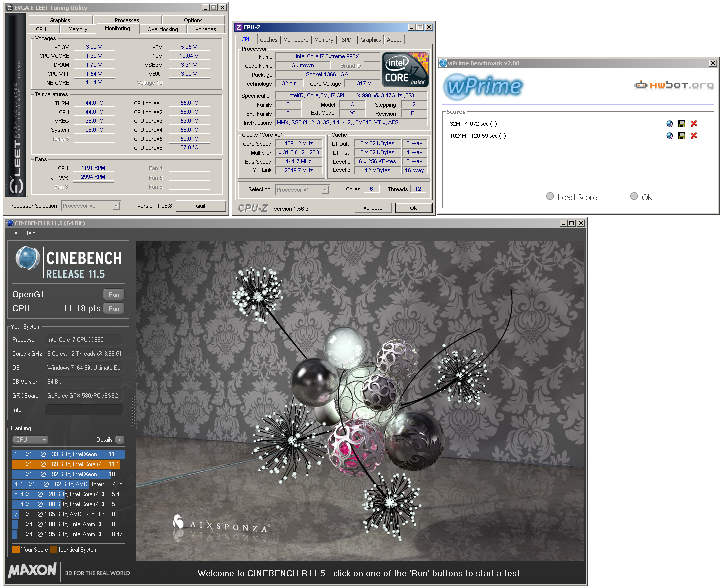Viewport: 723px width, 588px height.
Task: Select the Load Score radio button
Action: pyautogui.click(x=550, y=196)
